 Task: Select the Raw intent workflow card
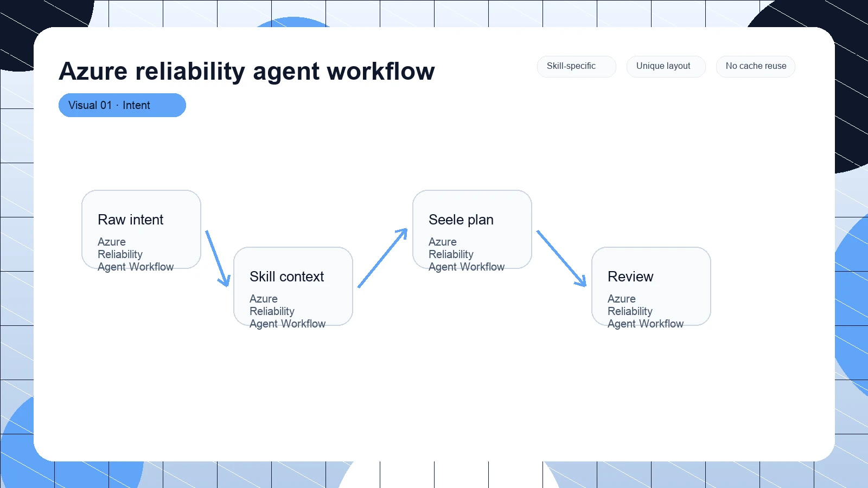click(x=141, y=229)
